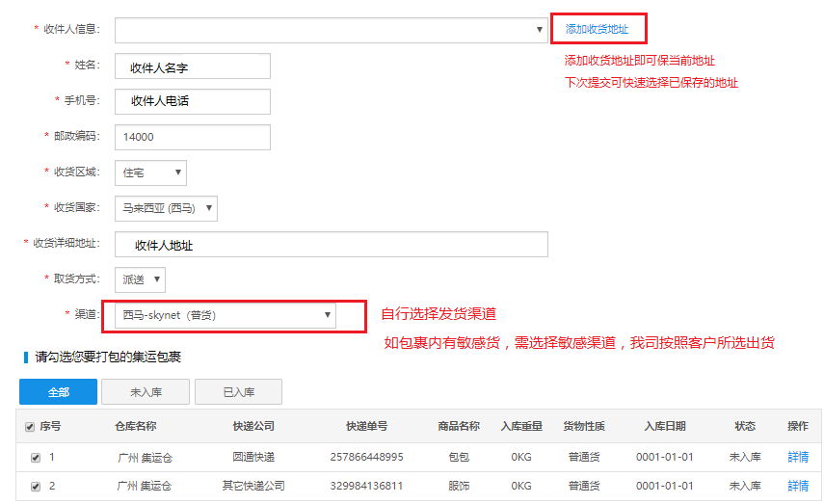Switch to the 未入库 tab
824x504 pixels.
(146, 391)
